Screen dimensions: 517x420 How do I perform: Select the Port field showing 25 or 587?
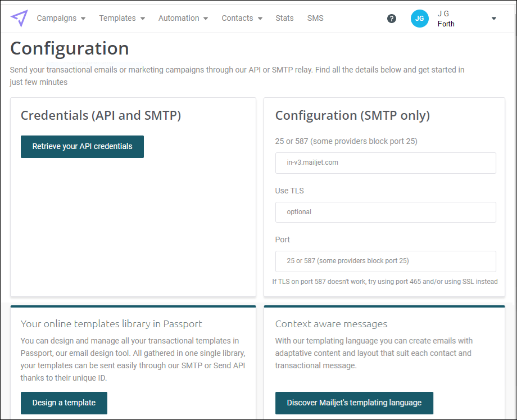click(386, 261)
